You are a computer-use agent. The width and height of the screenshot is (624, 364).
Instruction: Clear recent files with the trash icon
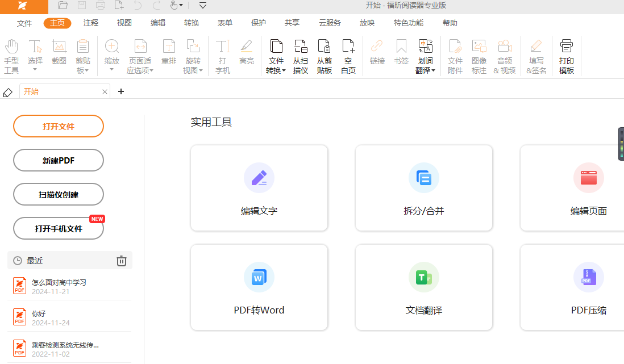(122, 261)
